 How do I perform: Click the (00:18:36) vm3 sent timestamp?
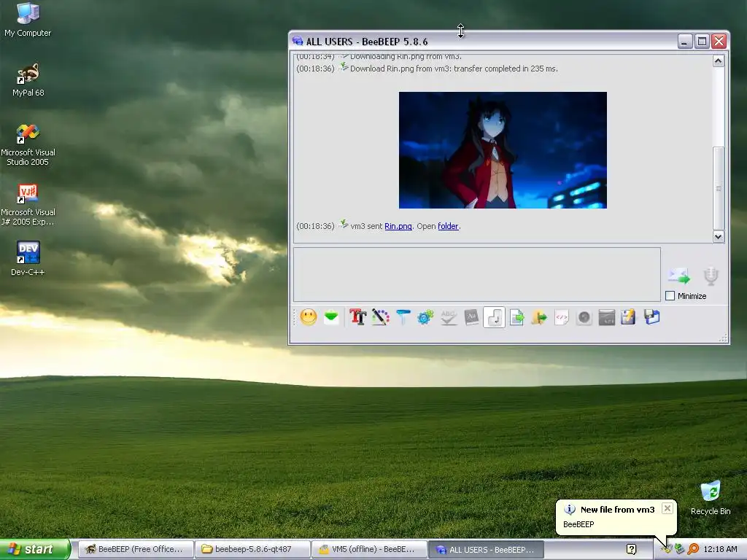pyautogui.click(x=315, y=226)
